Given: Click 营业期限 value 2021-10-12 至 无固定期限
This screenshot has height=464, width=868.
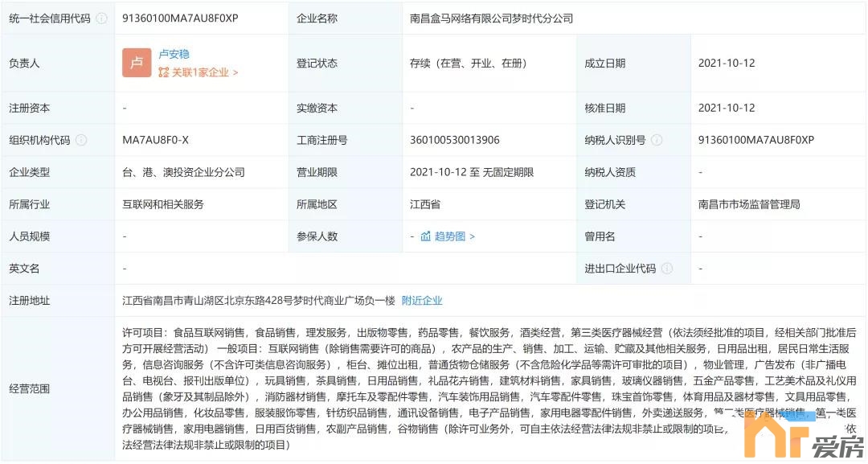Looking at the screenshot, I should click(x=472, y=172).
